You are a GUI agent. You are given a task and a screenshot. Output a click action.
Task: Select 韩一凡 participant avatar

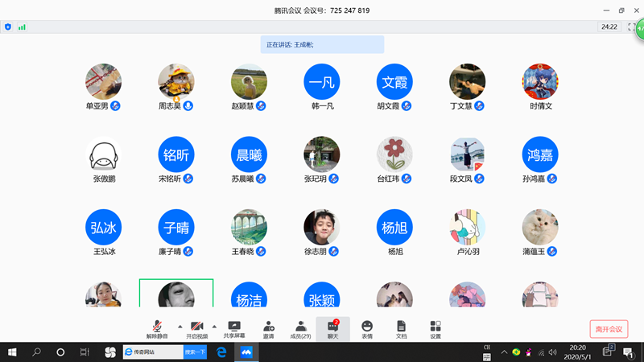322,81
